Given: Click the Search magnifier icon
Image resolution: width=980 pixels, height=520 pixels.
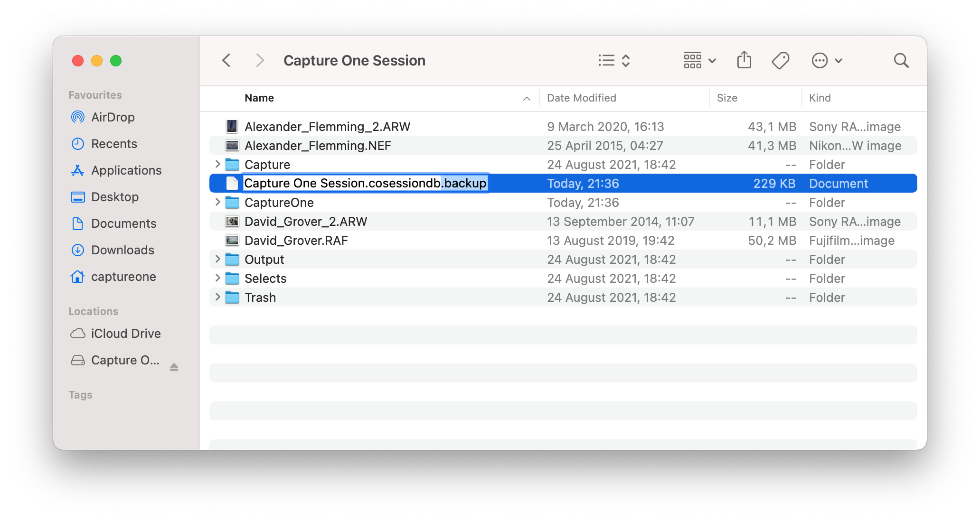Looking at the screenshot, I should [x=901, y=60].
